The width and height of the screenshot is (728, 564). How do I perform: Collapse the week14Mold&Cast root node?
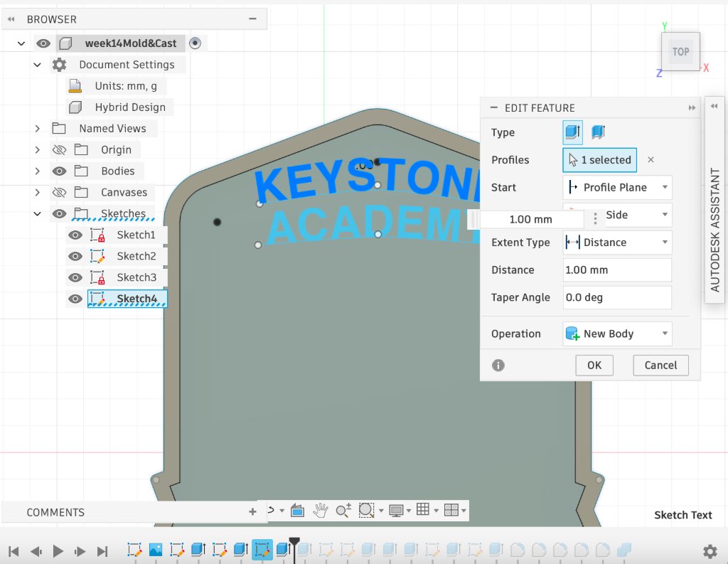click(21, 43)
